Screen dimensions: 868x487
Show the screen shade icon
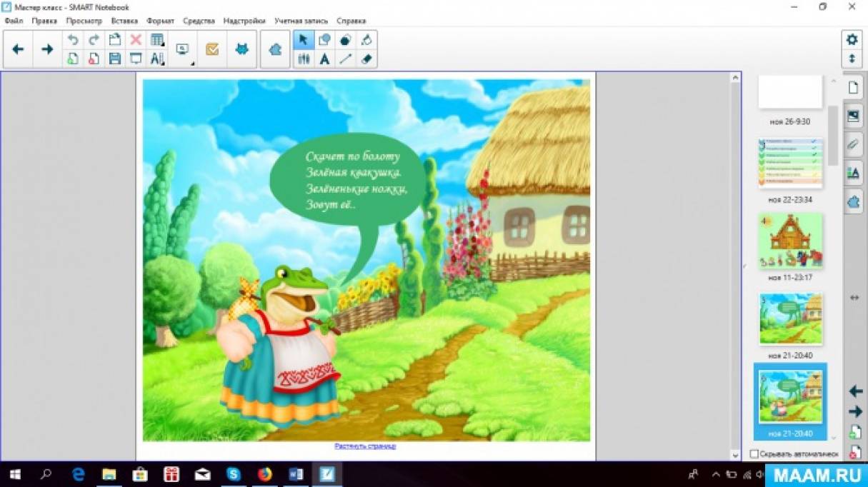coord(136,59)
